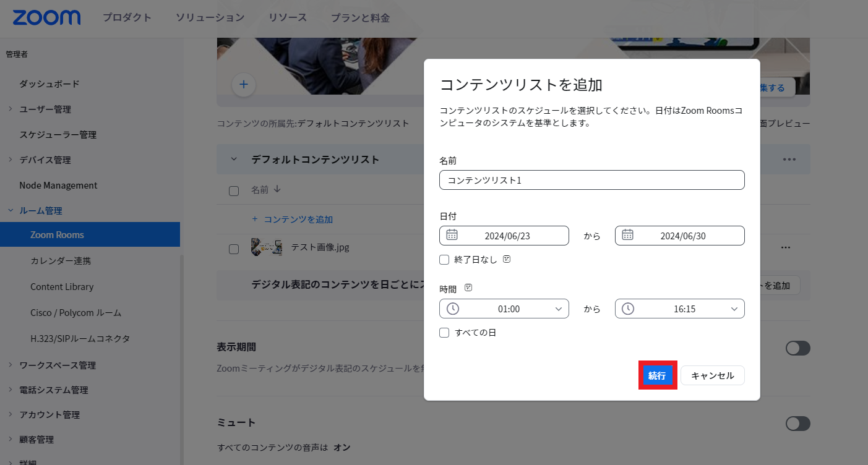This screenshot has height=465, width=868.
Task: Click the round plus button on banner
Action: [x=244, y=84]
